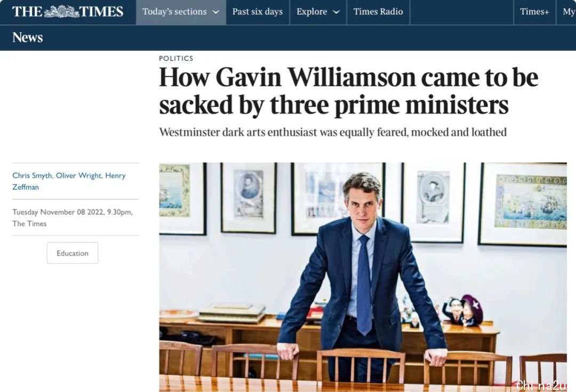Click the Gavin Williamson article photo

363,277
